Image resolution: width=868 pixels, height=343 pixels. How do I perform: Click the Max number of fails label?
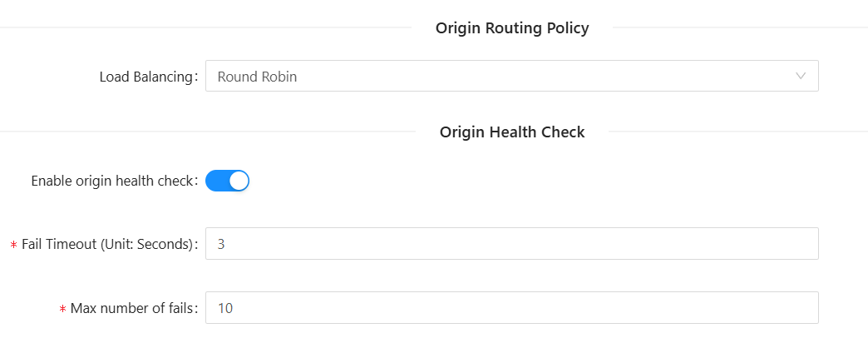click(x=133, y=308)
